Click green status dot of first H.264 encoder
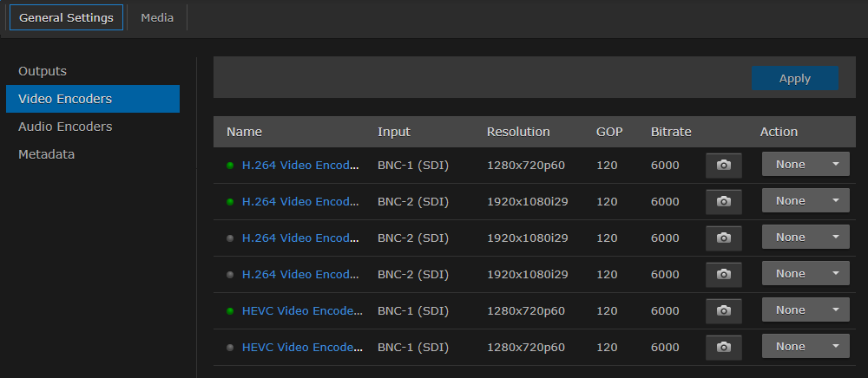The height and width of the screenshot is (378, 868). tap(230, 165)
